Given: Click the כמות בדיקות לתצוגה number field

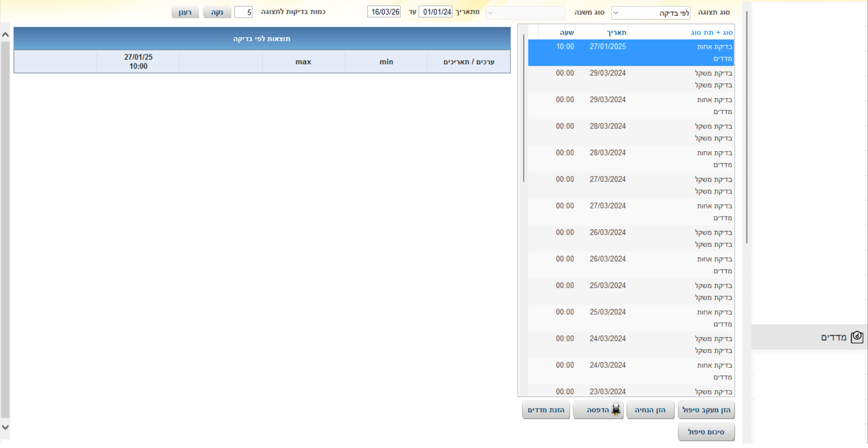Looking at the screenshot, I should click(x=243, y=12).
